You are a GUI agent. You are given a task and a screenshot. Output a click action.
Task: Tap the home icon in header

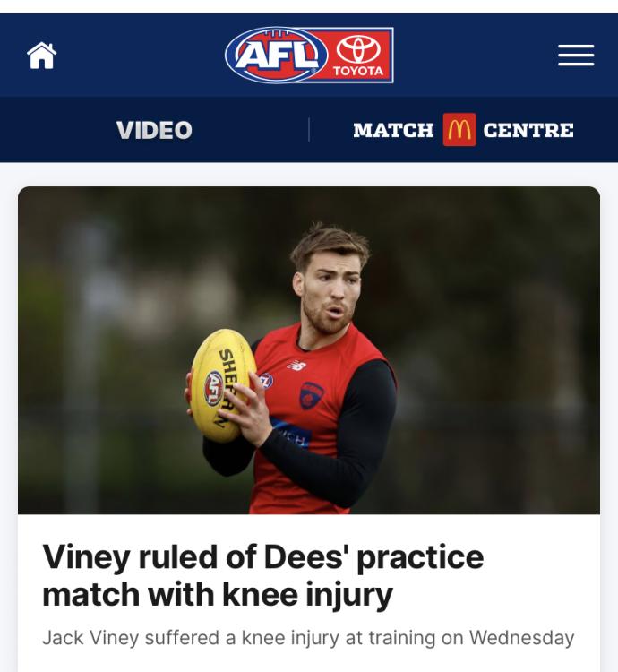tap(41, 56)
